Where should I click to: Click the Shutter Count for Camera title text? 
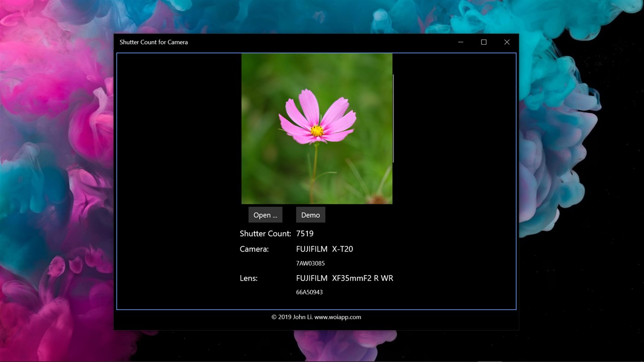[x=153, y=42]
